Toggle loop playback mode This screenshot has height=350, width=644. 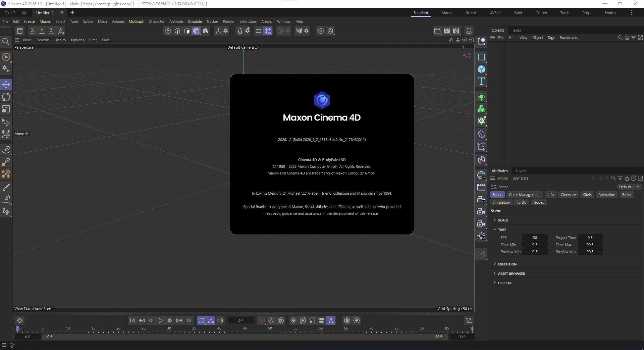coord(201,320)
